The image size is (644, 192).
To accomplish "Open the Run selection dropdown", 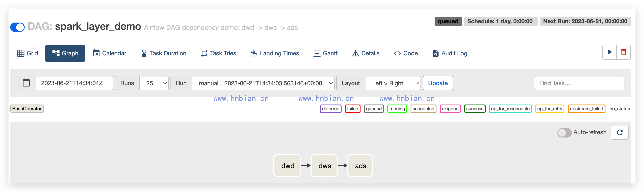I will pos(263,83).
